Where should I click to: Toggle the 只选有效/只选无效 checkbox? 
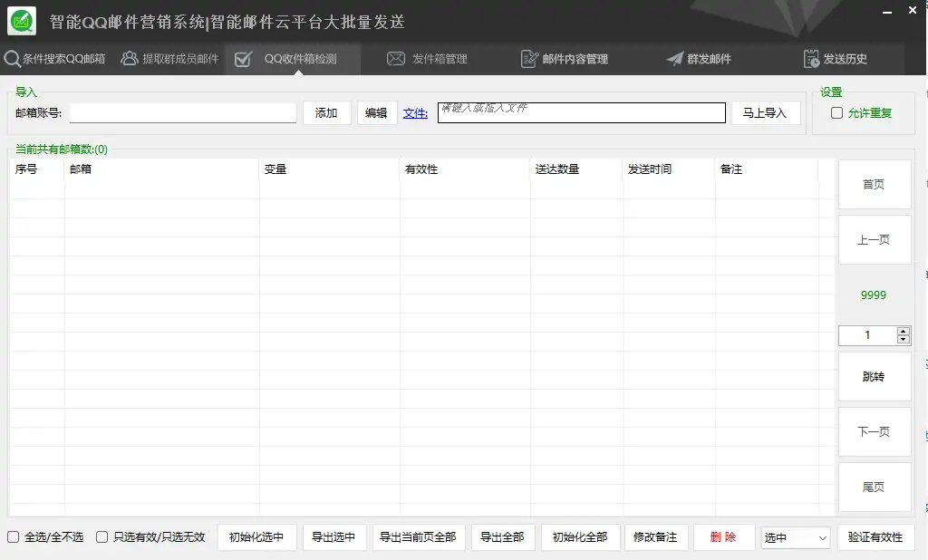tap(101, 537)
